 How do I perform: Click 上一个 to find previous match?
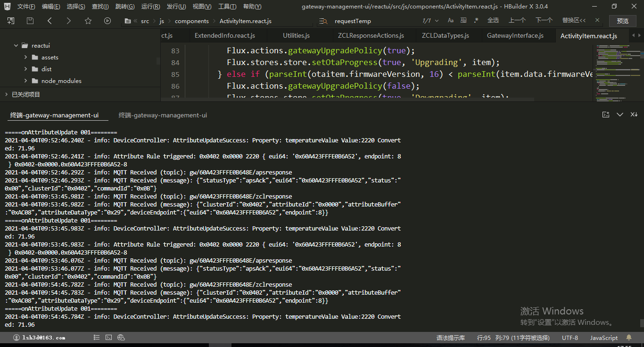coord(517,21)
